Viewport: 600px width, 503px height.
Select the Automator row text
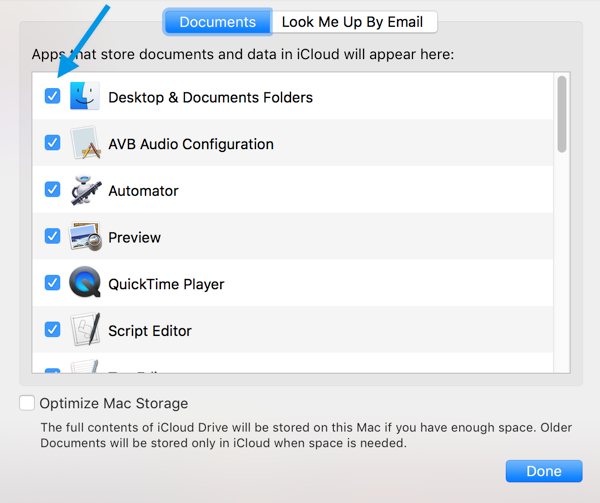pos(143,190)
